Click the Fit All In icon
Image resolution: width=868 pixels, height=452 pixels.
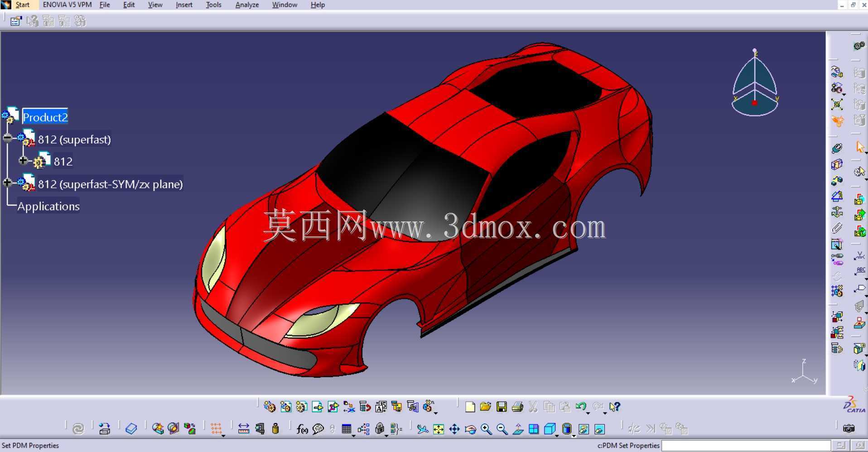439,429
